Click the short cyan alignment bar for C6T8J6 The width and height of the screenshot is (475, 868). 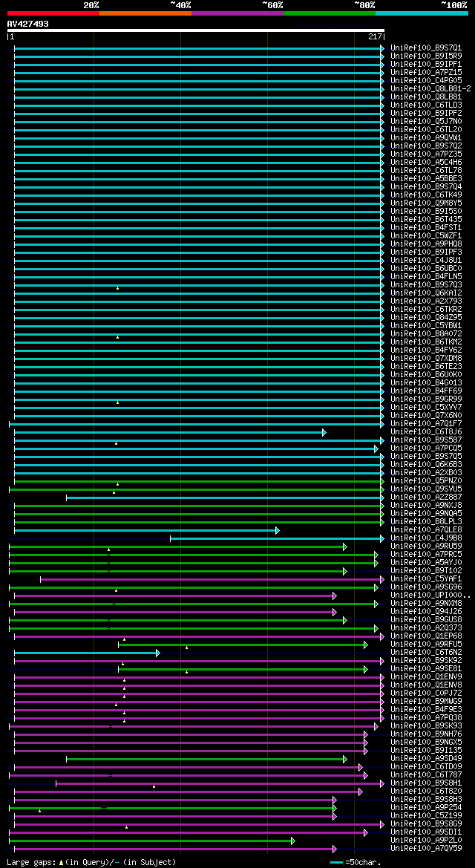point(170,432)
